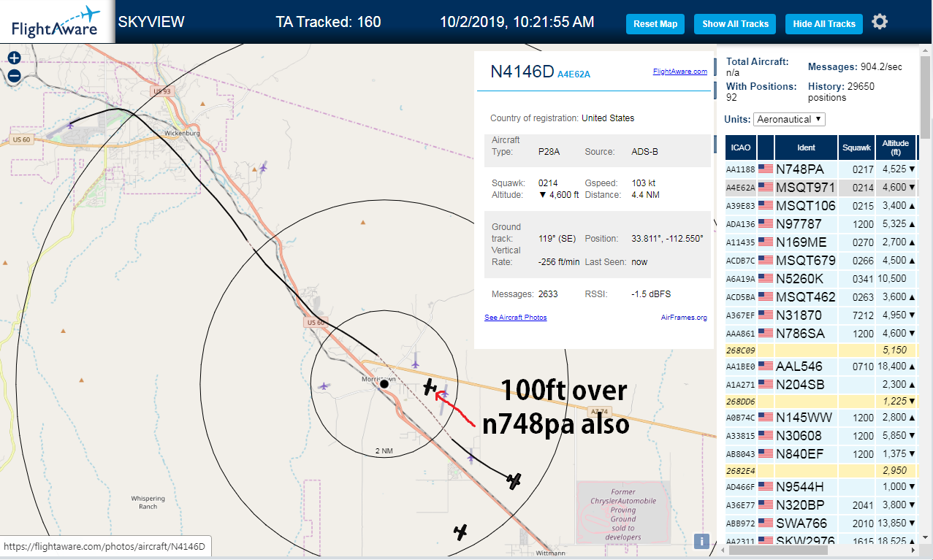Zoom in on the map

coord(14,58)
